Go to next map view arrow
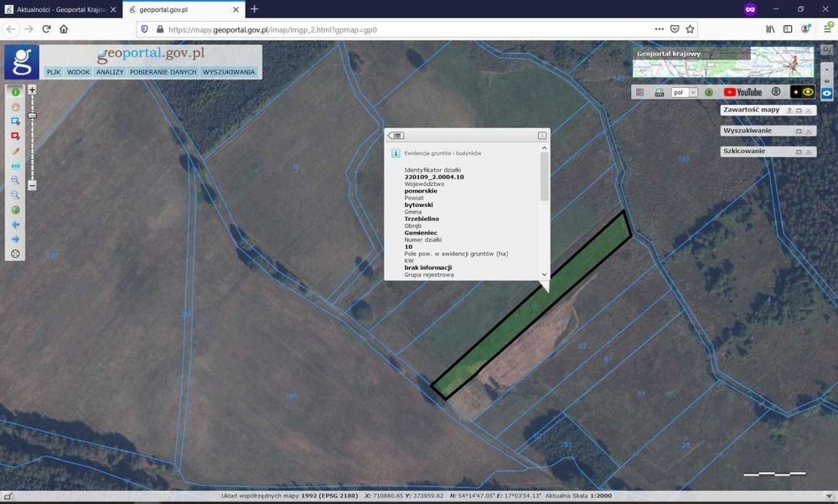The height and width of the screenshot is (504, 838). tap(15, 239)
